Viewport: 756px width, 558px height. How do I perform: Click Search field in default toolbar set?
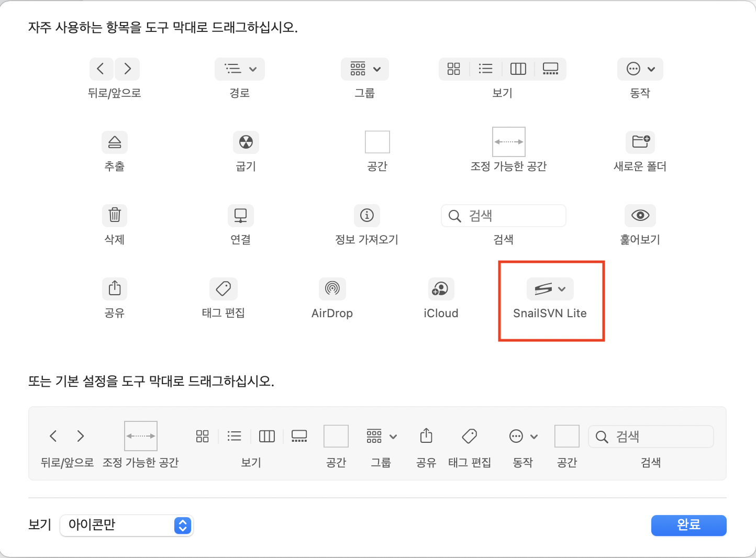[651, 436]
